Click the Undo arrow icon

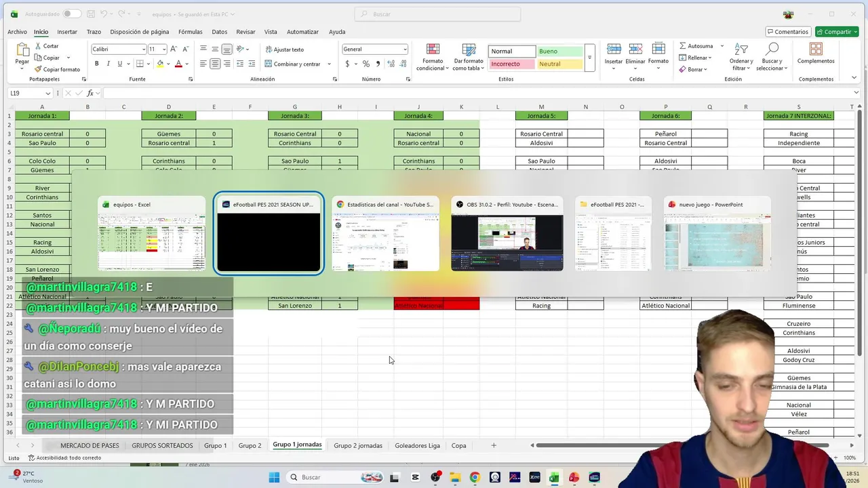click(x=104, y=14)
